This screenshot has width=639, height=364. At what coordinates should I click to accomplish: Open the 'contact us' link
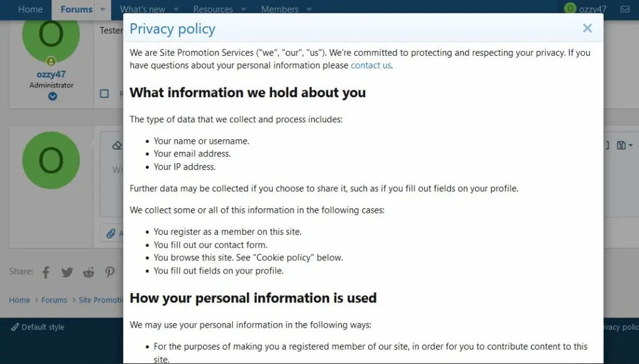click(x=371, y=65)
